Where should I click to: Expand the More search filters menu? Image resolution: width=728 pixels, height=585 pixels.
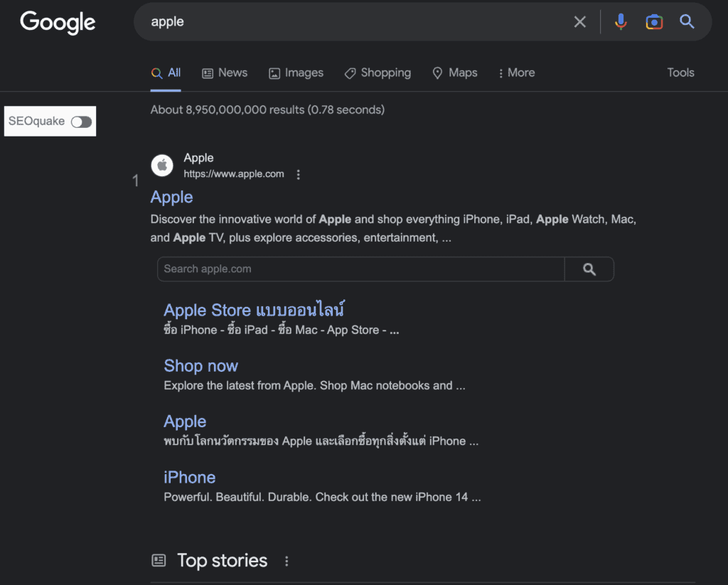517,73
